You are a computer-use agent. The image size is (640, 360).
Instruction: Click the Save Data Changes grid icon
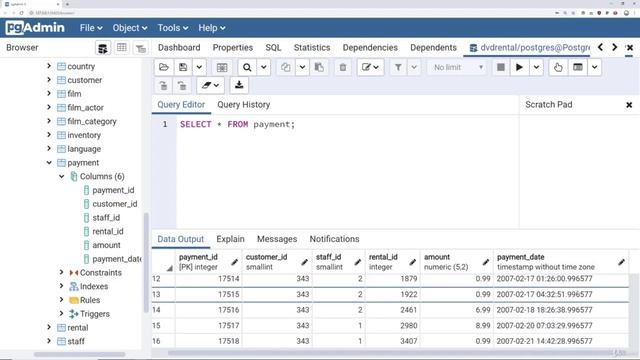click(222, 67)
